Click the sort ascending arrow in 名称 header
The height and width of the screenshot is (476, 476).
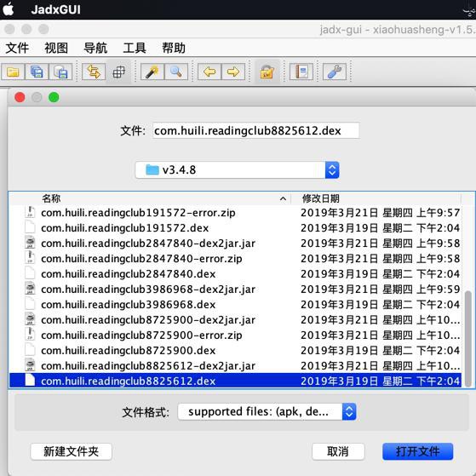[283, 199]
